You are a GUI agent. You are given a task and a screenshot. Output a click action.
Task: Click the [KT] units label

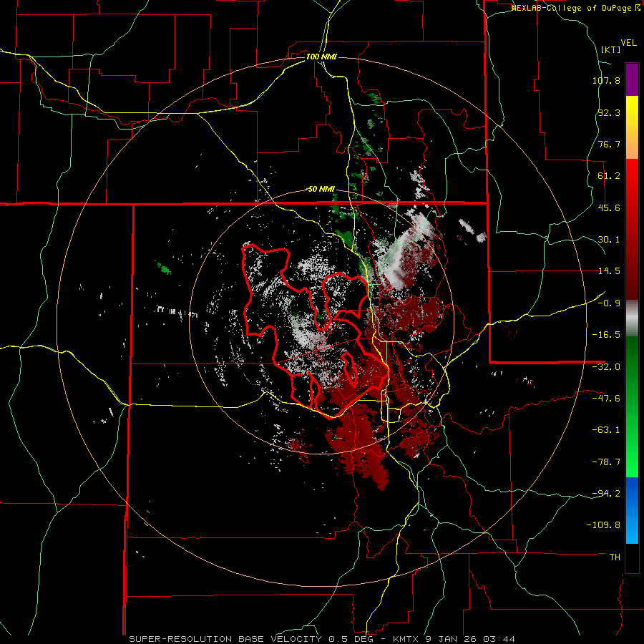(x=611, y=49)
